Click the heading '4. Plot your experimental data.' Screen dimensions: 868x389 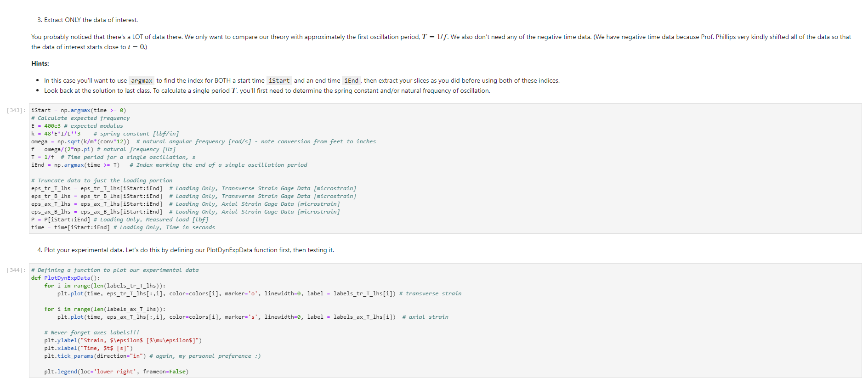[x=186, y=250]
